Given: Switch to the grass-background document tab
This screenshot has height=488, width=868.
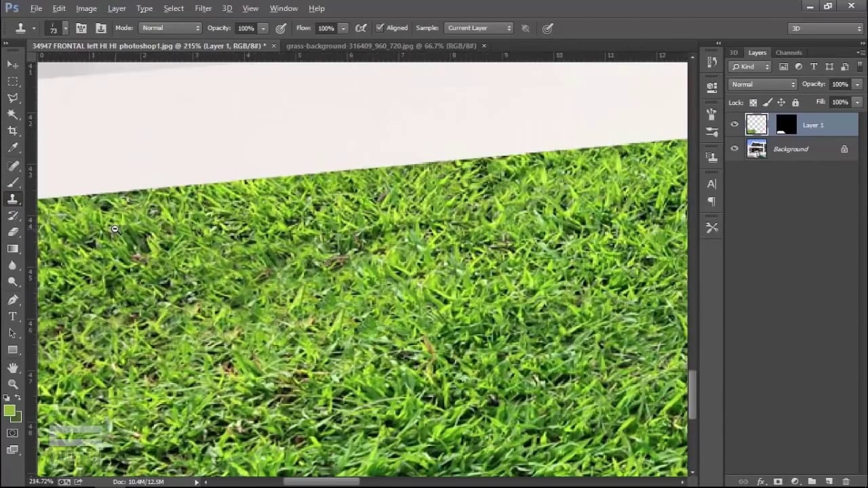Looking at the screenshot, I should coord(383,45).
